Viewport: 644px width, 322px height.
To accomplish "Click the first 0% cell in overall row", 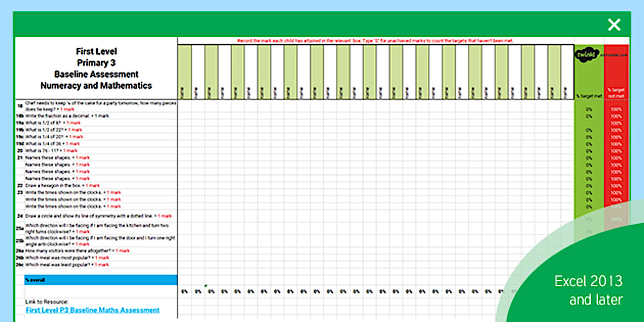I will pos(185,291).
